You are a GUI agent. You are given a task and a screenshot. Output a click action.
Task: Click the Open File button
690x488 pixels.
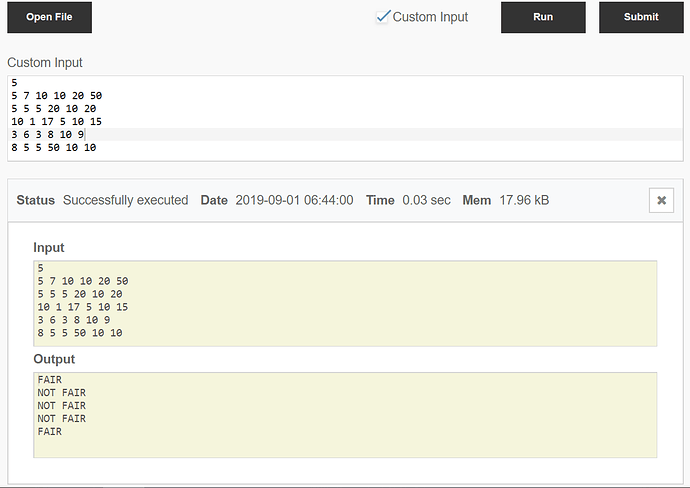(49, 17)
